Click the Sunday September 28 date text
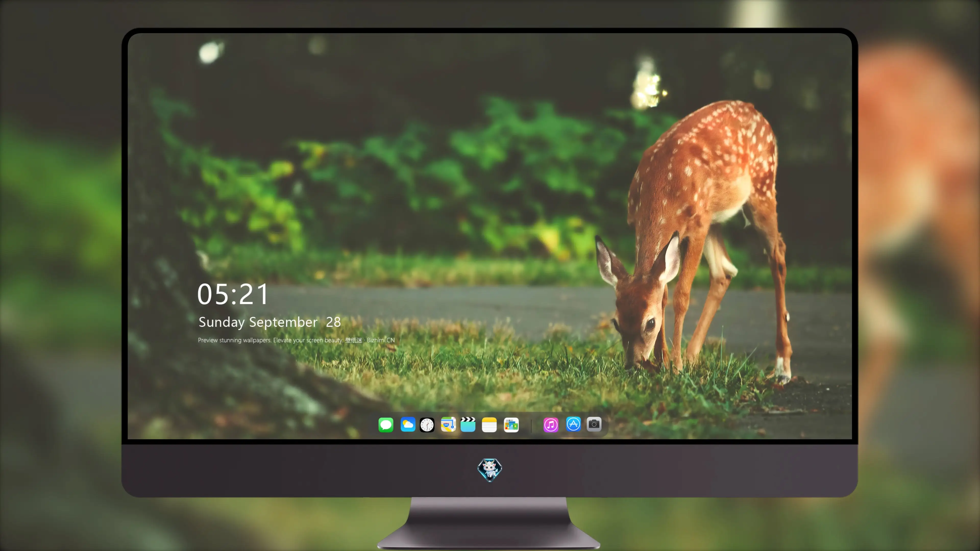980x551 pixels. 269,322
